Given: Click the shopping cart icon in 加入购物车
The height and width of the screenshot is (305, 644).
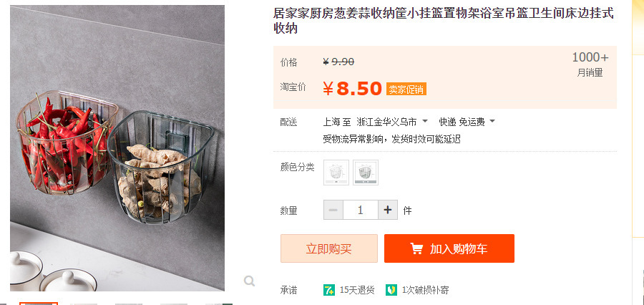Looking at the screenshot, I should pyautogui.click(x=416, y=248).
